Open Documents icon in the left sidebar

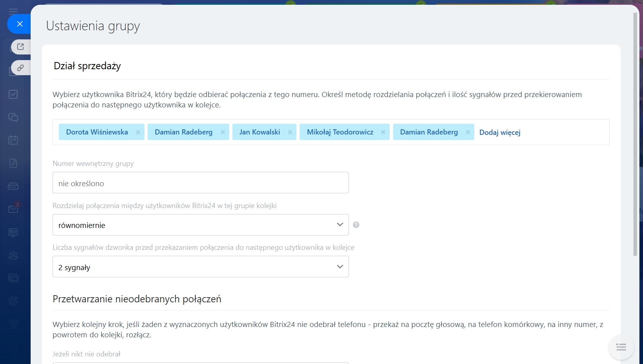click(x=13, y=163)
